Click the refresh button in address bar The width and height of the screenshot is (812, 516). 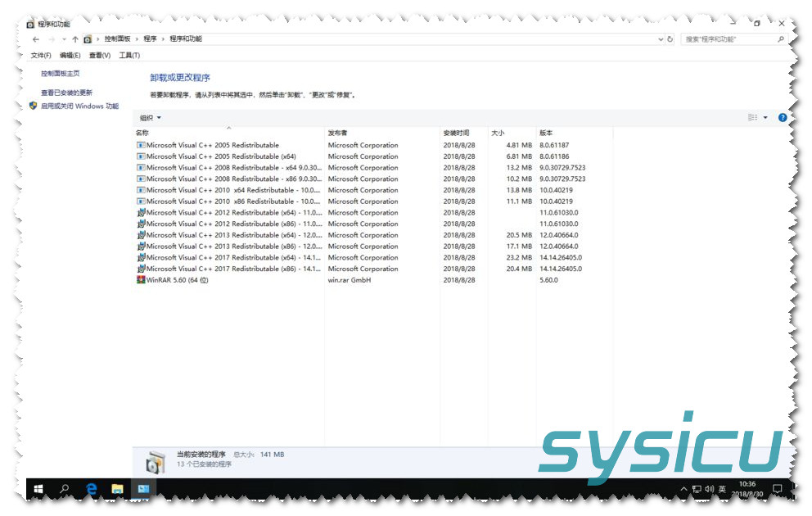point(670,39)
